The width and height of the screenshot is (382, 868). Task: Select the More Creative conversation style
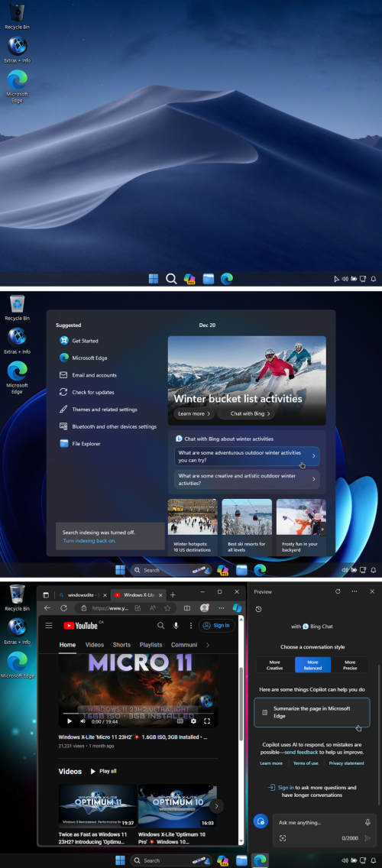[274, 665]
